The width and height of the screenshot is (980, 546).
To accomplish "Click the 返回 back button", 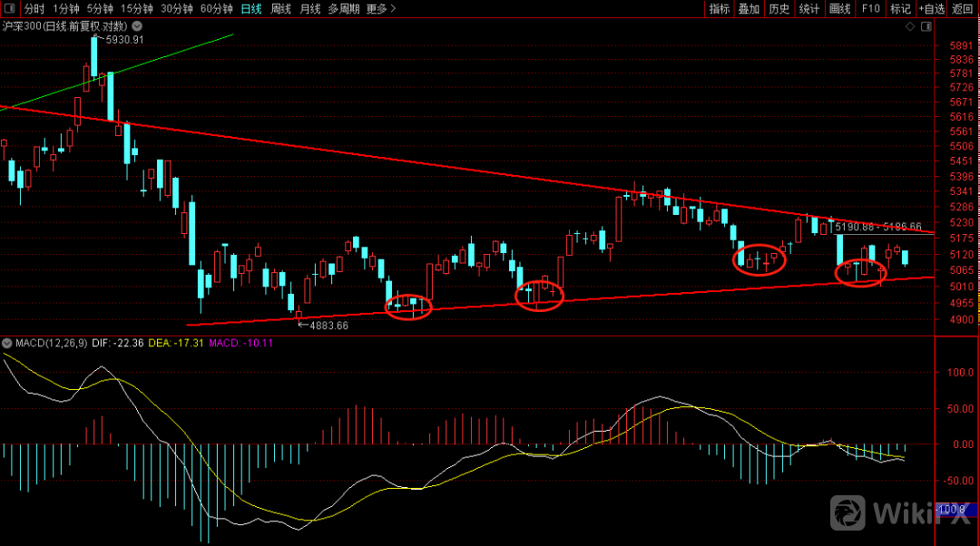I will 964,9.
